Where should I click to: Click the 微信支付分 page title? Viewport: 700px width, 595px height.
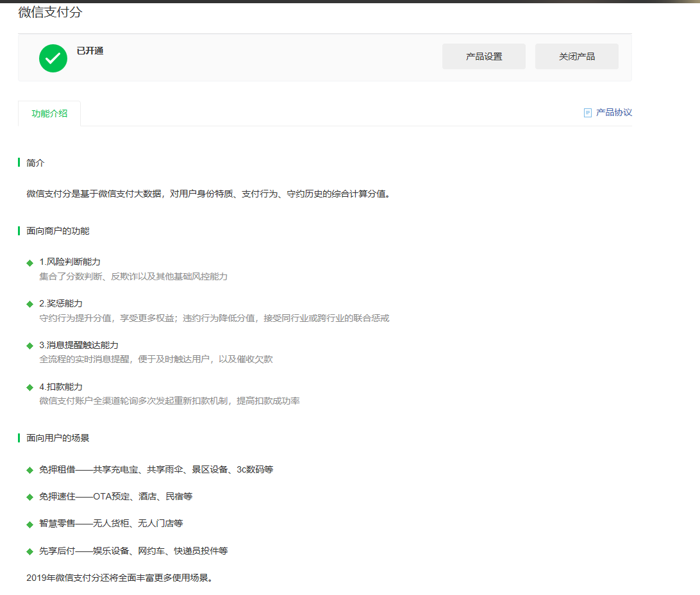50,12
